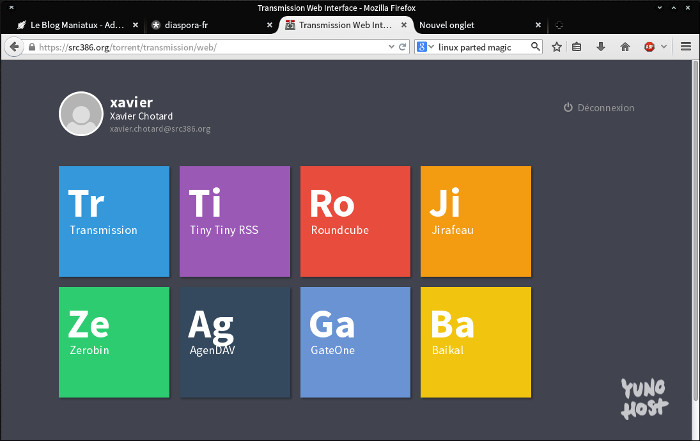Open the Google search engine selector
700x441 pixels.
[x=425, y=46]
